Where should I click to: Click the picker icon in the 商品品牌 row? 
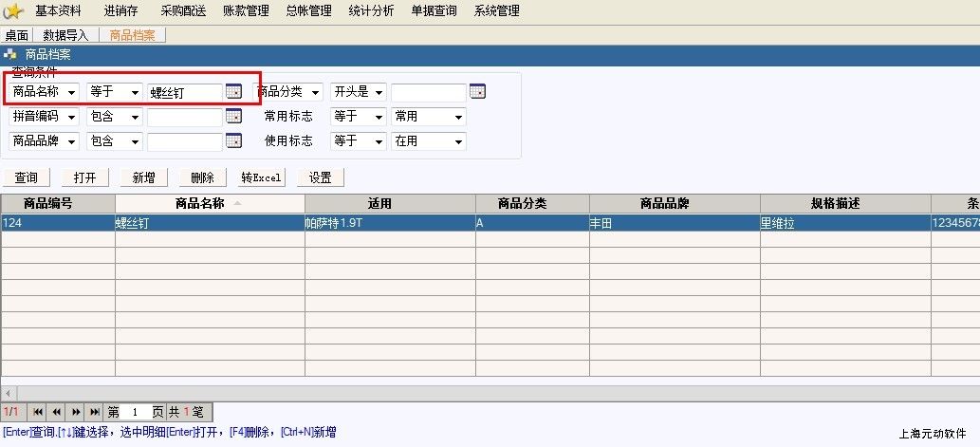pyautogui.click(x=233, y=141)
